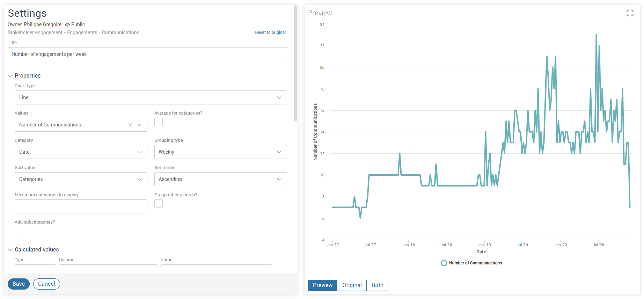Tick the Add subcategories checkbox

pyautogui.click(x=19, y=231)
